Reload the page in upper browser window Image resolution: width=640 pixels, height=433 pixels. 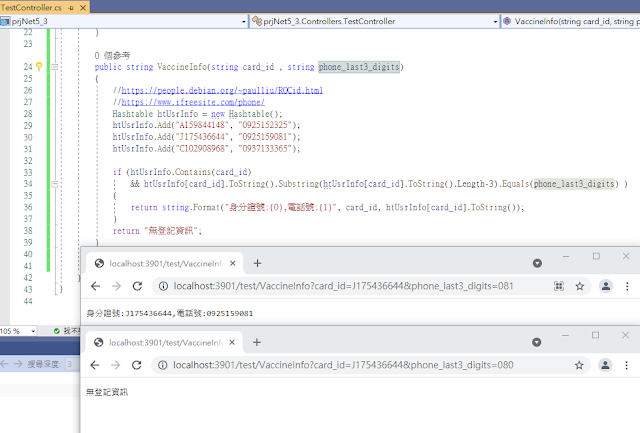(137, 286)
